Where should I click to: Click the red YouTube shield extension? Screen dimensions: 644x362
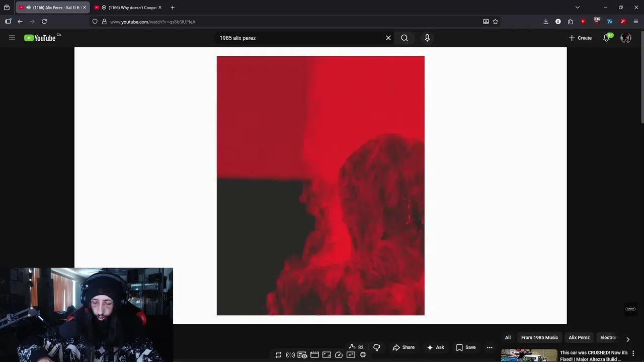point(583,22)
